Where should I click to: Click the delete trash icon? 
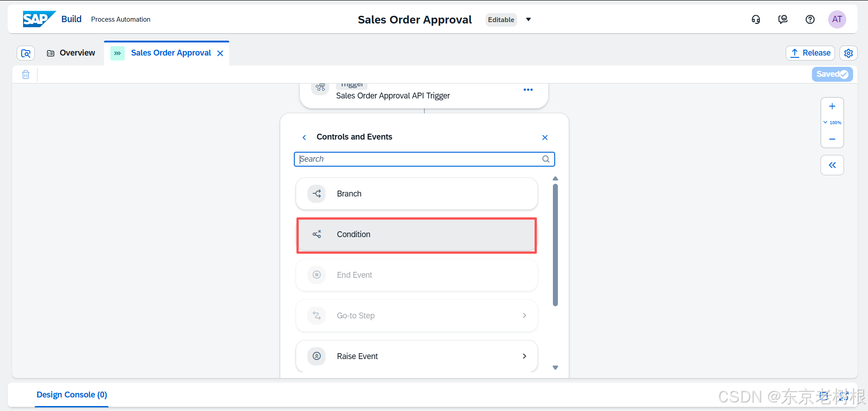pos(26,75)
